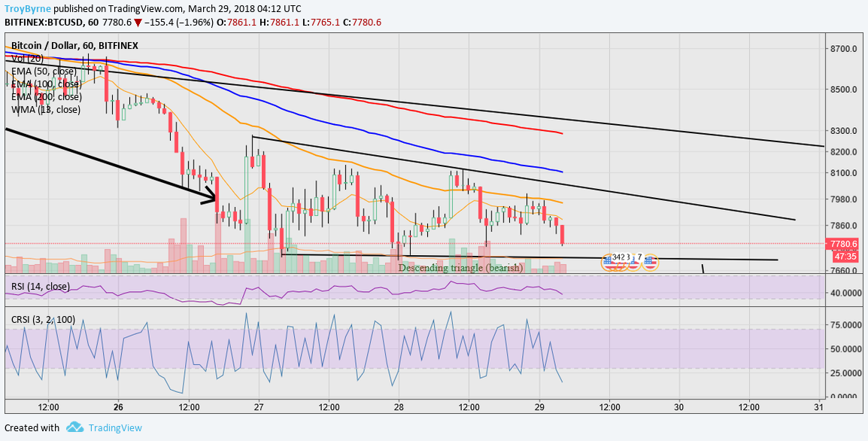Click the BITFINEX:BTCUSD symbol text
The height and width of the screenshot is (441, 868).
(x=44, y=23)
